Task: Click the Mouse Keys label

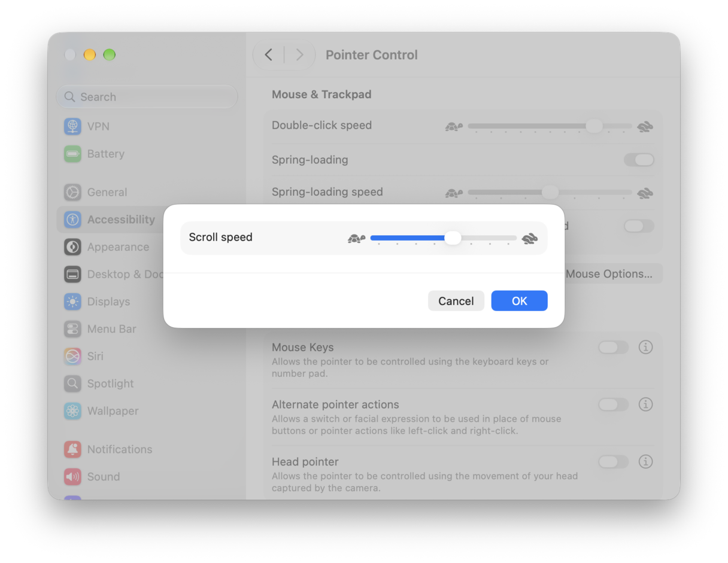Action: [303, 347]
